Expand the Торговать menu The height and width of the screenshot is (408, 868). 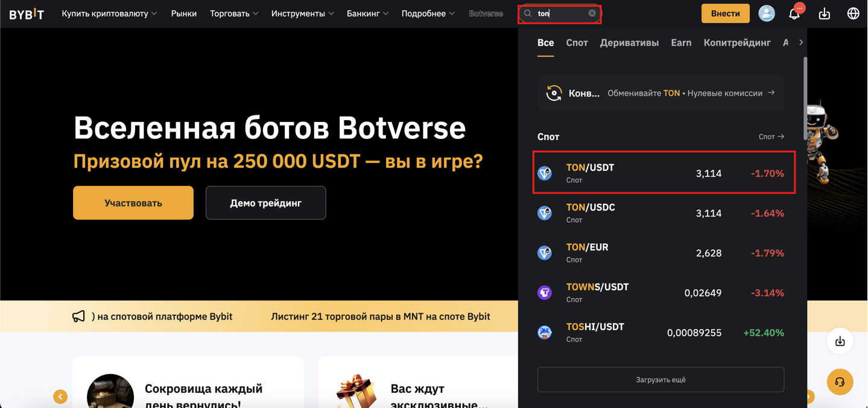[x=234, y=13]
